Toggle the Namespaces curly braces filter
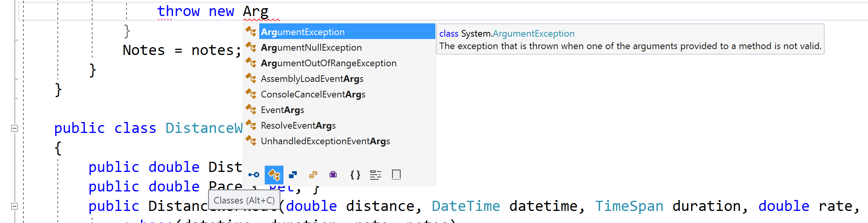The height and width of the screenshot is (223, 868). point(355,175)
